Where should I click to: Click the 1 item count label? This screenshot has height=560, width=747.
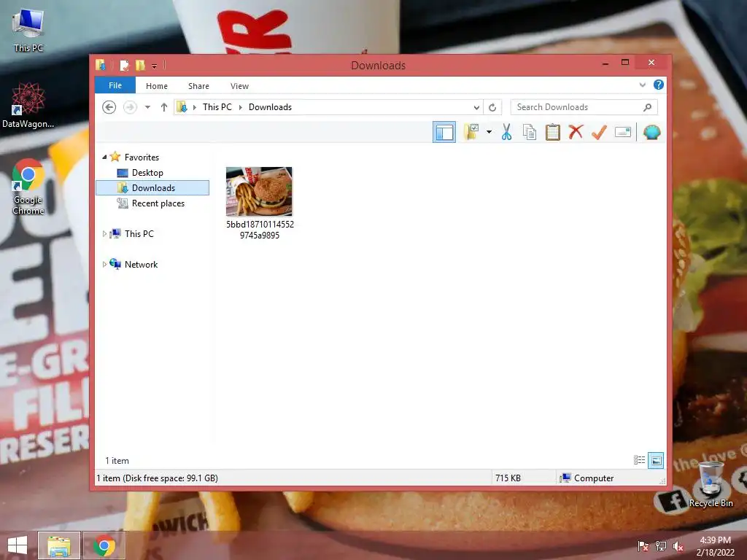pos(117,461)
